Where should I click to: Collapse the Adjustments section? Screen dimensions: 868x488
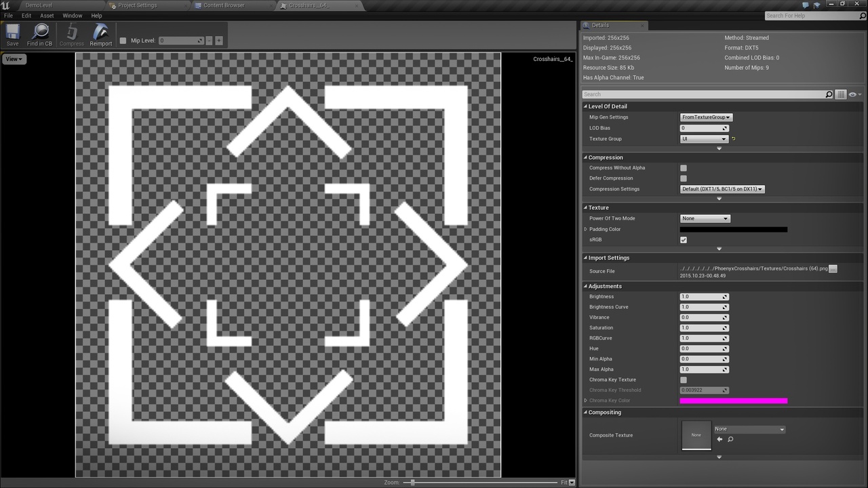(x=585, y=286)
